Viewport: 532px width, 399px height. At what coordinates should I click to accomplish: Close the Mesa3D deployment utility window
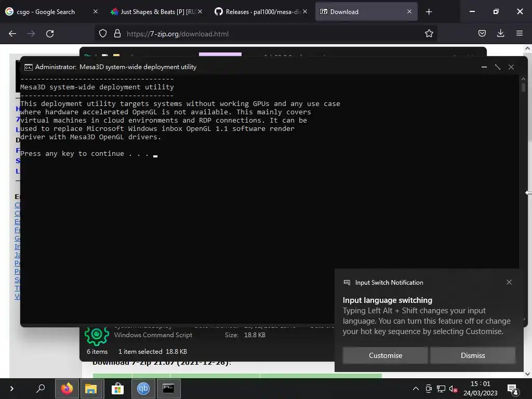(511, 67)
